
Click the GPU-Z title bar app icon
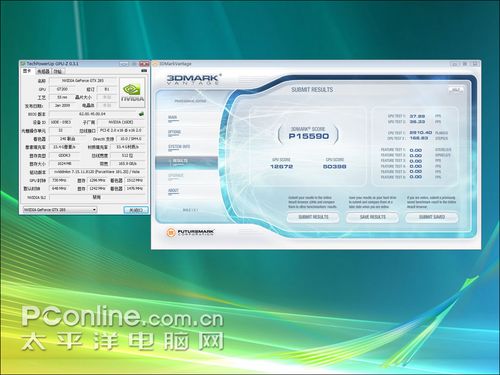23,63
